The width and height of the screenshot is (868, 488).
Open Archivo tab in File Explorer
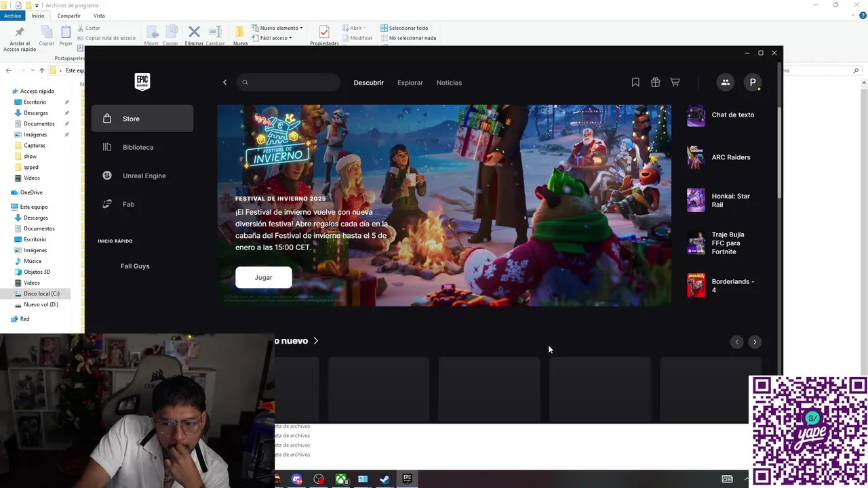(x=13, y=16)
